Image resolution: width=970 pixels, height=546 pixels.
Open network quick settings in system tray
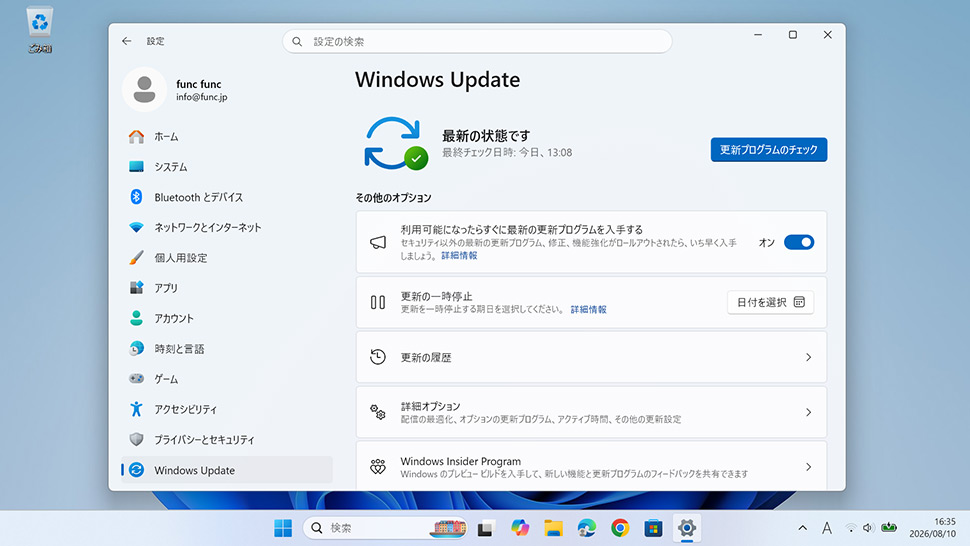851,528
